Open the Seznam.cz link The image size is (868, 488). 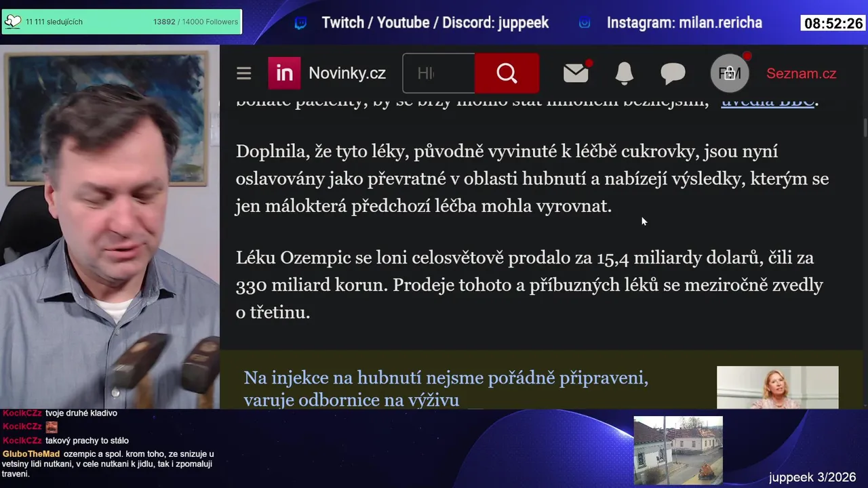(x=801, y=73)
